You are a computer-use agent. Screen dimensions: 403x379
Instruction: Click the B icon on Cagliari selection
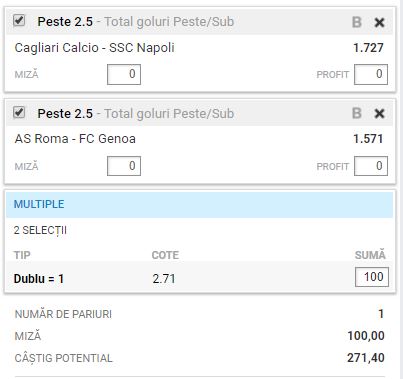[x=357, y=22]
